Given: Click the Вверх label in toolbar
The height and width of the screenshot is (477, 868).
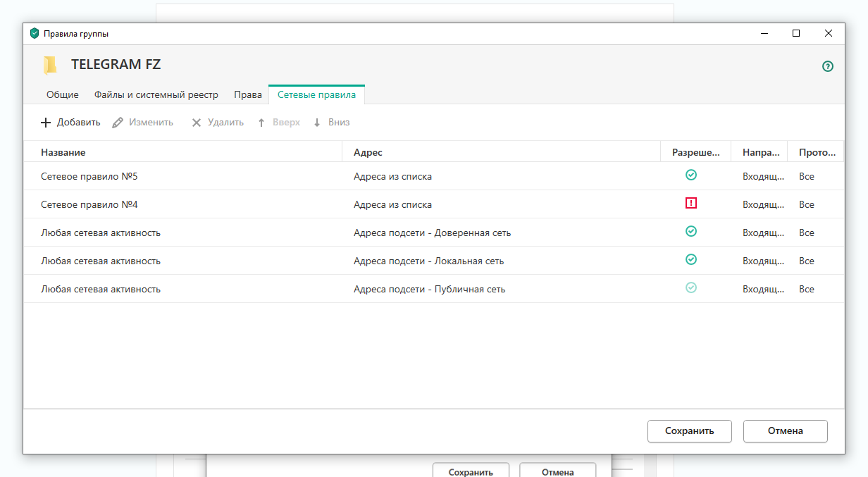Looking at the screenshot, I should coord(286,123).
